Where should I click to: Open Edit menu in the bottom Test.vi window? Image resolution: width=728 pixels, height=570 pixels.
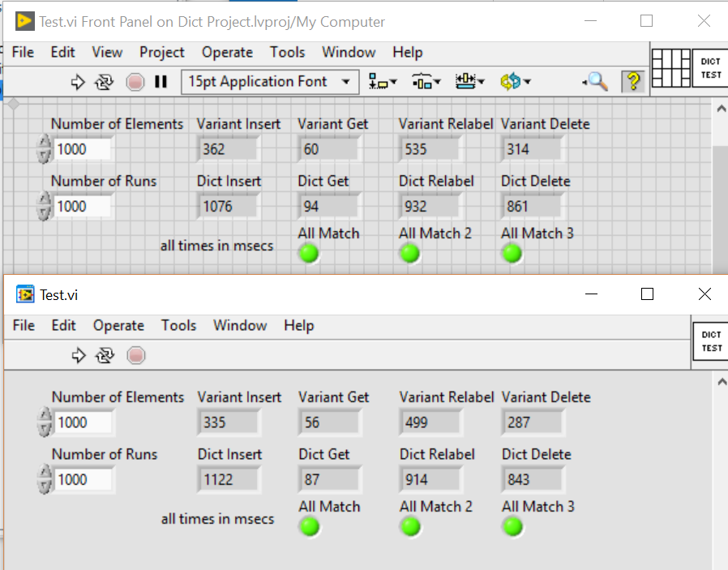pyautogui.click(x=63, y=325)
